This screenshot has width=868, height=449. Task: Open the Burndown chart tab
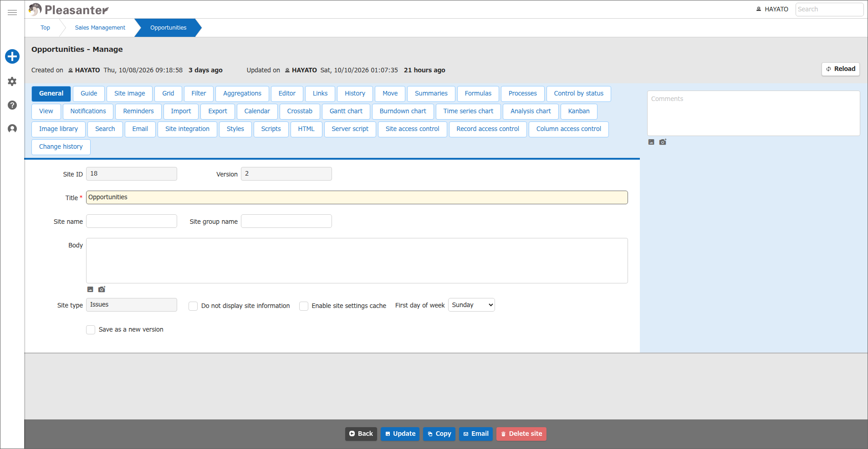(x=403, y=111)
